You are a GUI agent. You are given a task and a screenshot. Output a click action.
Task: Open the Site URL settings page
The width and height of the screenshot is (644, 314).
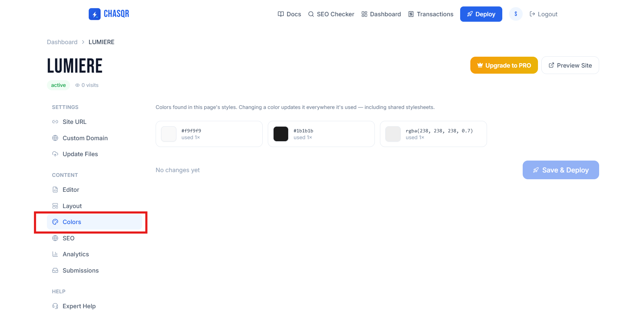tap(94, 122)
